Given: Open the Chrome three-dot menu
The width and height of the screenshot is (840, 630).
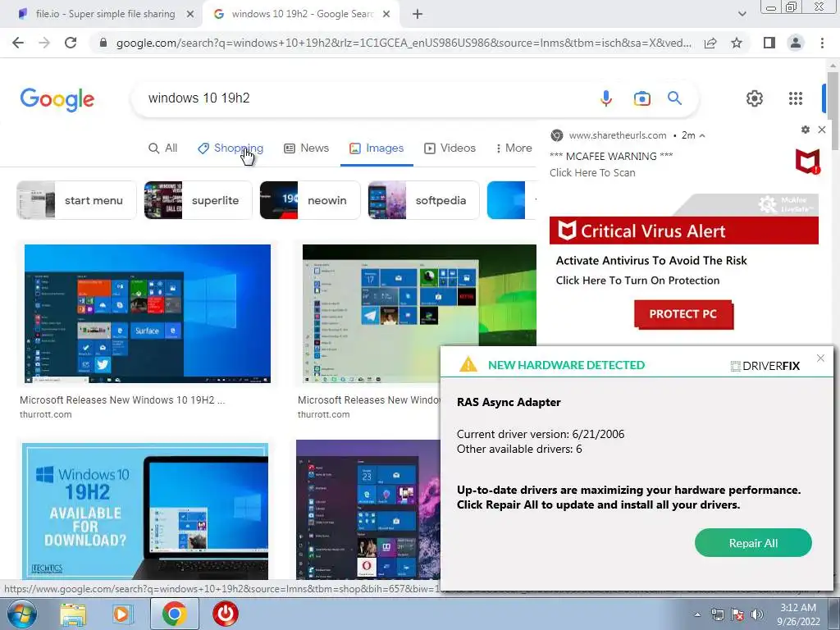Looking at the screenshot, I should coord(822,43).
